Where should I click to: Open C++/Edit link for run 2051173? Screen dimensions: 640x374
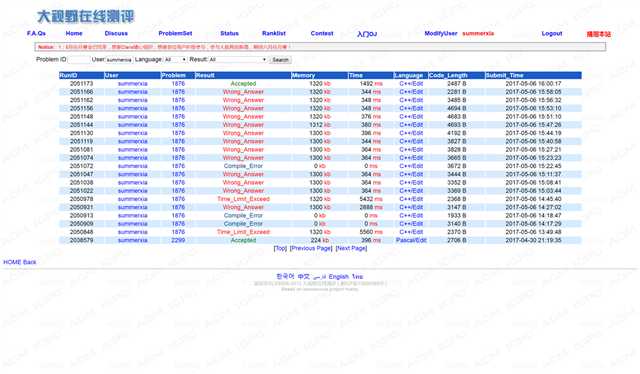[x=411, y=84]
